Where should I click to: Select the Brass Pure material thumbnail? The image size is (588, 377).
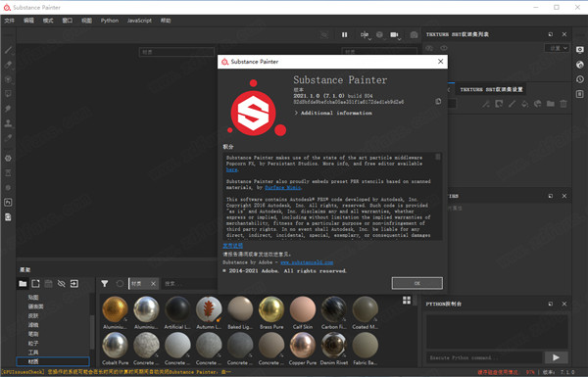tap(271, 309)
